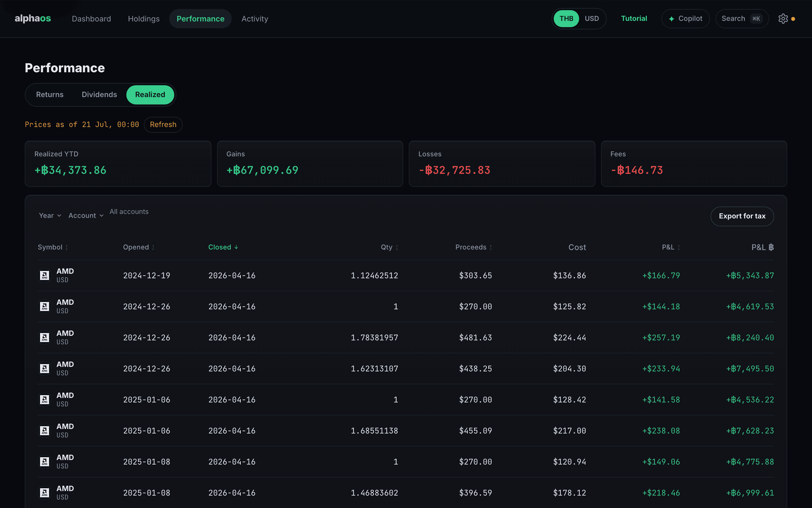The width and height of the screenshot is (812, 508).
Task: Click the opened date 2024-12-19
Action: tap(147, 275)
